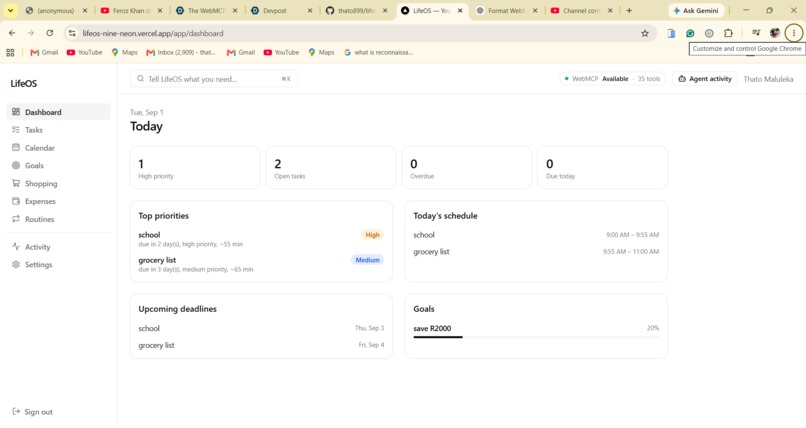Open the Chrome profile avatar

(x=775, y=33)
